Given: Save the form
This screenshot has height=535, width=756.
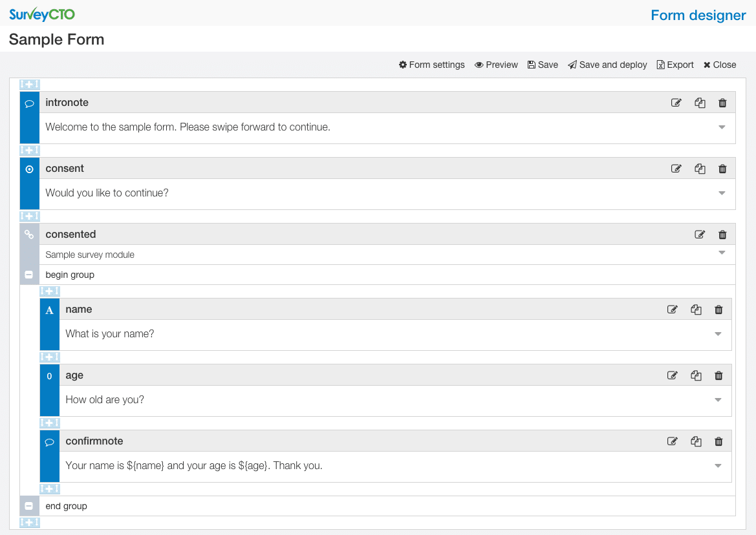Looking at the screenshot, I should point(543,65).
